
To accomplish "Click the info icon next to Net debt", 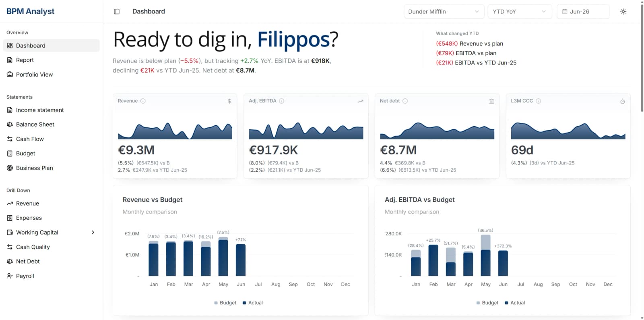I will pyautogui.click(x=405, y=101).
